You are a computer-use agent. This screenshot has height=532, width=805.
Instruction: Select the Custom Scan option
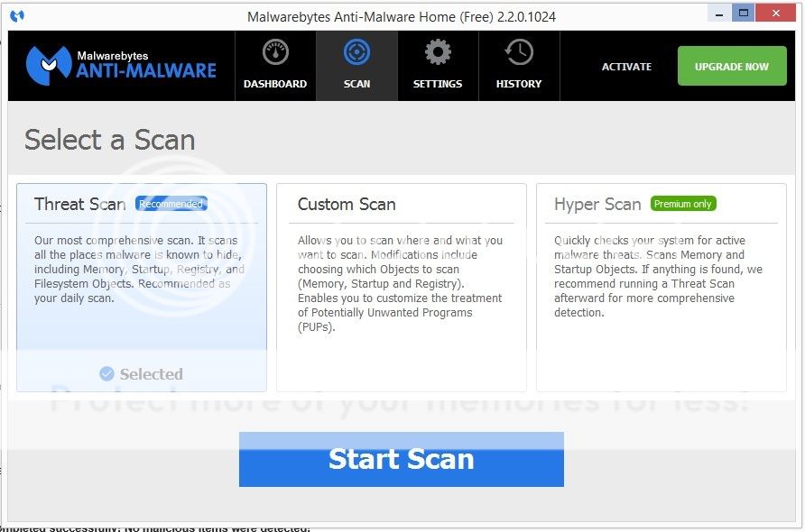pos(347,205)
